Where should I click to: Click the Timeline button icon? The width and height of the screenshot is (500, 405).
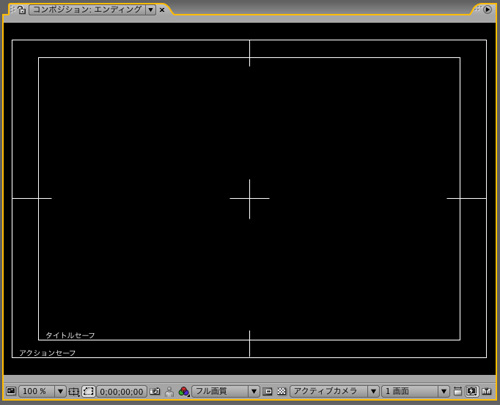coord(487,391)
